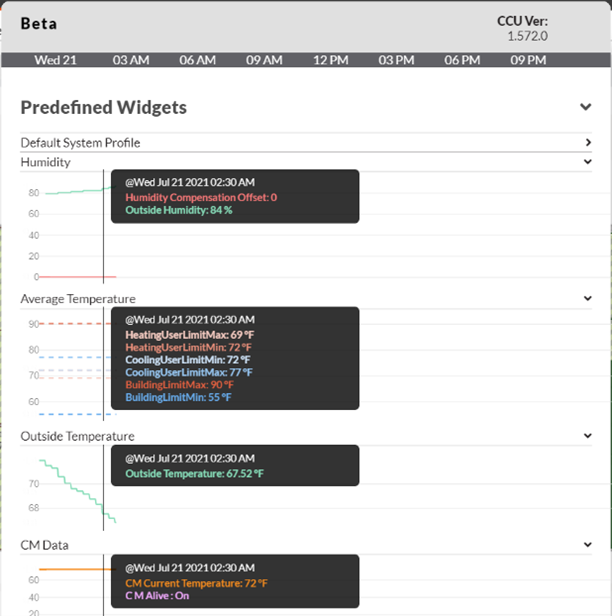This screenshot has height=616, width=612.
Task: Collapse the Outside Temperature widget chevron
Action: click(588, 436)
